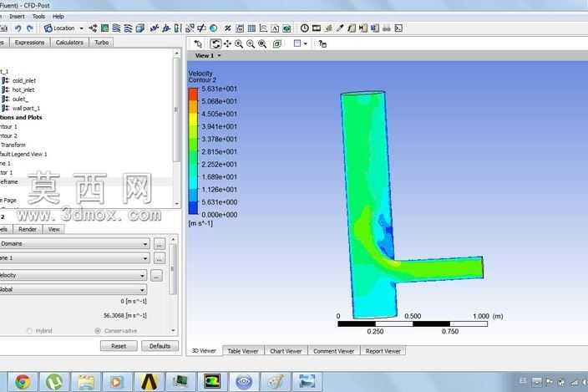
Task: Insert a Legend from toolbar
Action: point(178,28)
